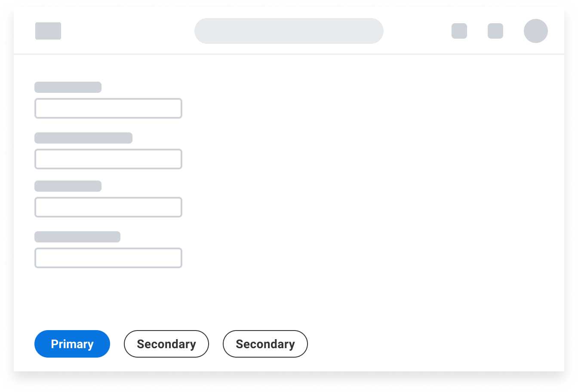Open the circular user avatar
578x392 pixels.
536,31
